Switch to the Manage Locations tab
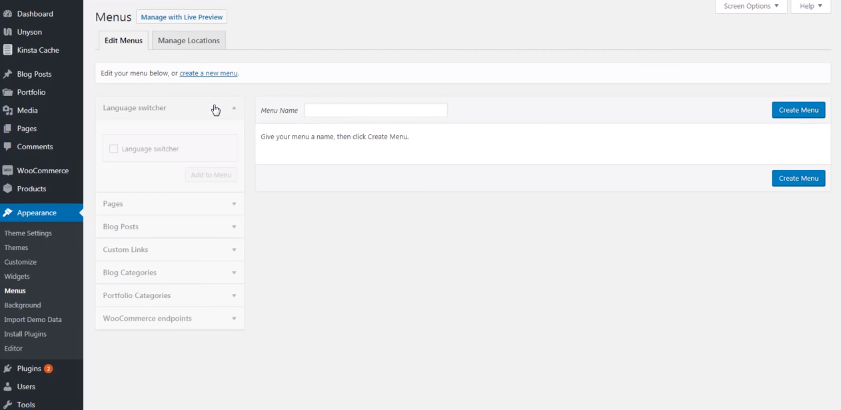 click(x=189, y=40)
